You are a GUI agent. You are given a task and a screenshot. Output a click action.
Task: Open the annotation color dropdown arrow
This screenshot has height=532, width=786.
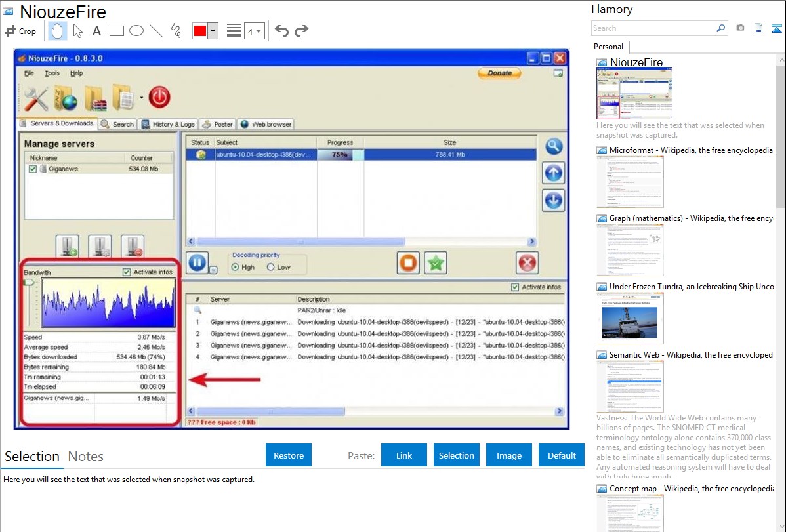click(213, 31)
